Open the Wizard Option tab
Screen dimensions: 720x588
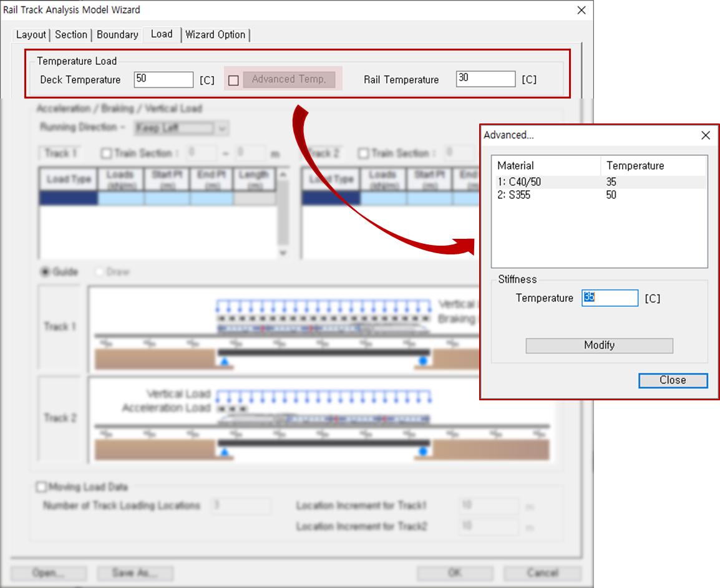click(x=215, y=35)
